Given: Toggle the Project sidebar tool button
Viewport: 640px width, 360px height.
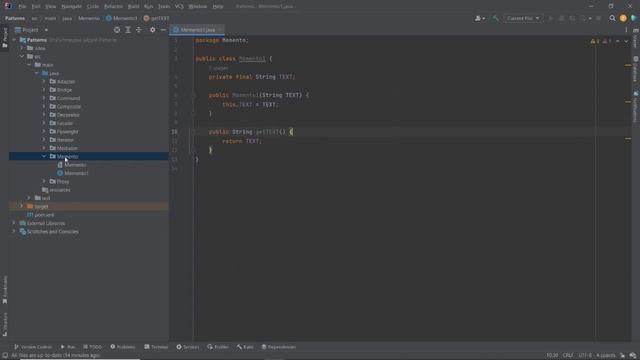Looking at the screenshot, I should pyautogui.click(x=5, y=38).
